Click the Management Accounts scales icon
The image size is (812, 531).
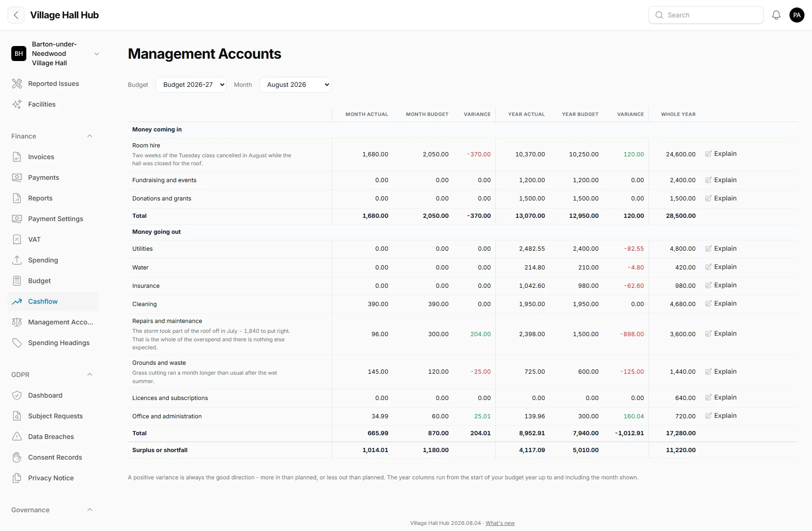[x=17, y=322]
